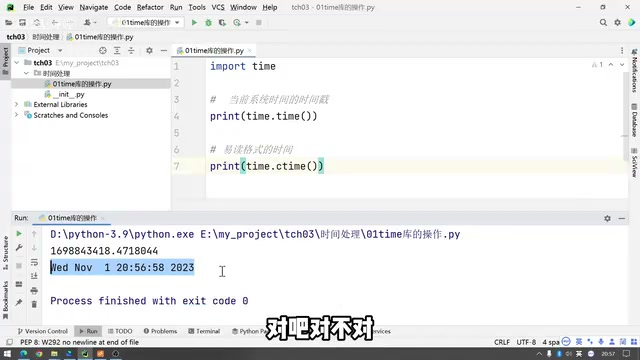Save all files with the disk icon

click(x=22, y=22)
